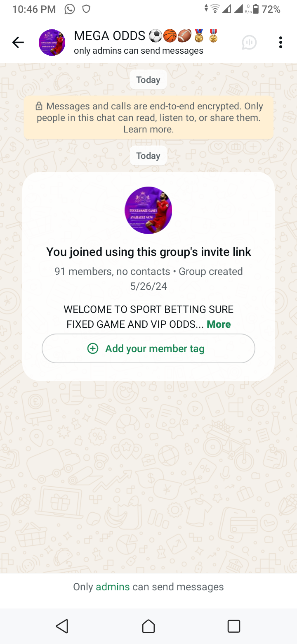Tap the shield icon in the status bar
The height and width of the screenshot is (644, 297).
point(86,9)
